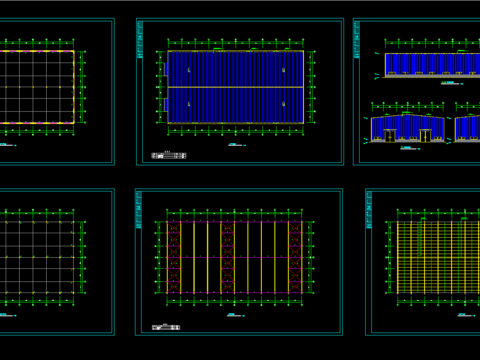The height and width of the screenshot is (360, 480).
Task: Select the white legend table under the roof plan
Action: coord(169,155)
